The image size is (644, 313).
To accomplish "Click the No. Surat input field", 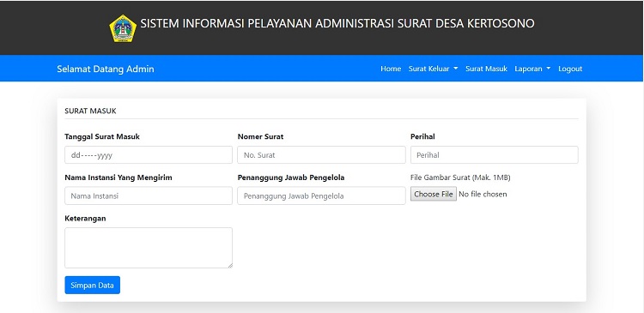I will pos(321,155).
